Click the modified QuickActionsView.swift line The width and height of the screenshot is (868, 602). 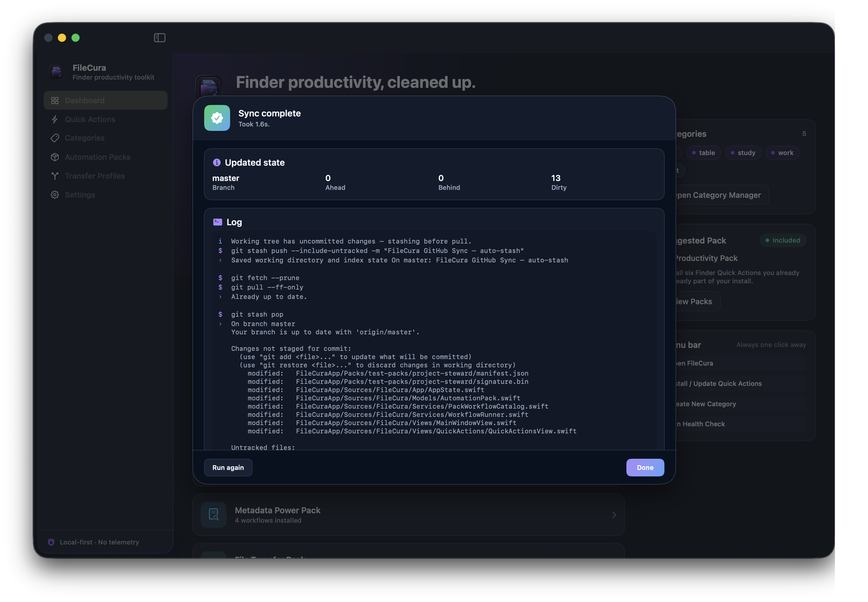pos(412,431)
